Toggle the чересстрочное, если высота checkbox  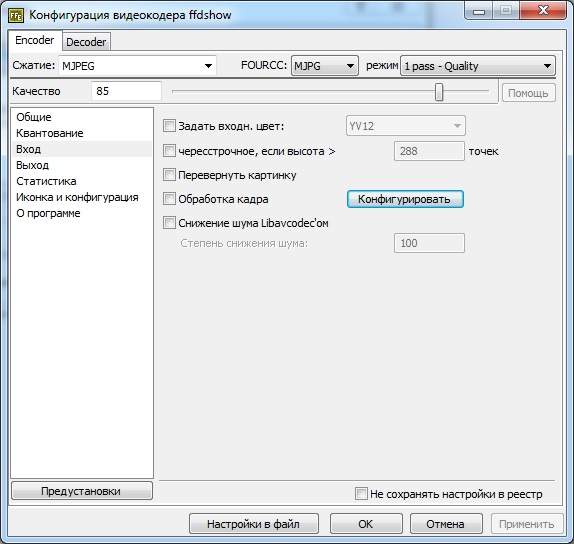pyautogui.click(x=169, y=151)
